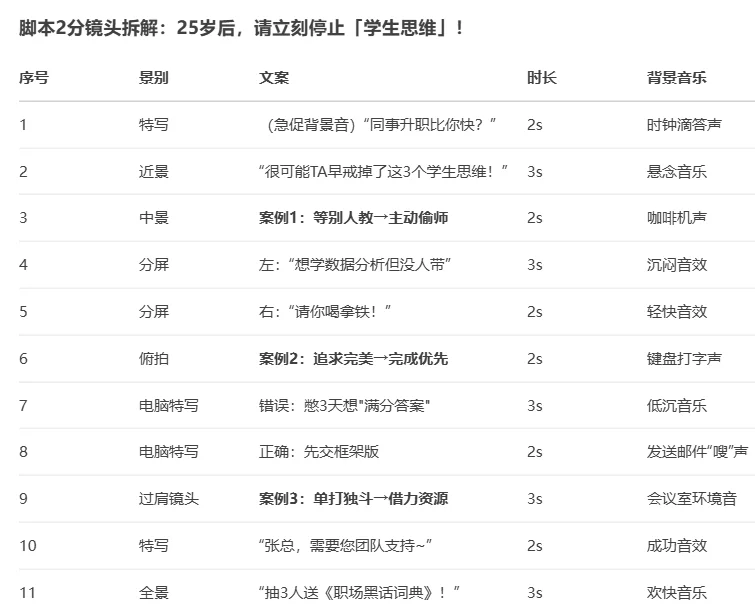Viewport: 755px width, 605px height.
Task: Click the '悬念音乐' music cell
Action: tap(677, 171)
